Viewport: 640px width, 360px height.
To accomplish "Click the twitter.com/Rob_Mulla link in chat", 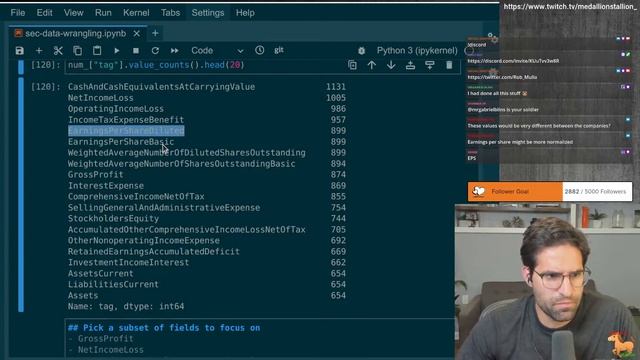I will tap(502, 77).
